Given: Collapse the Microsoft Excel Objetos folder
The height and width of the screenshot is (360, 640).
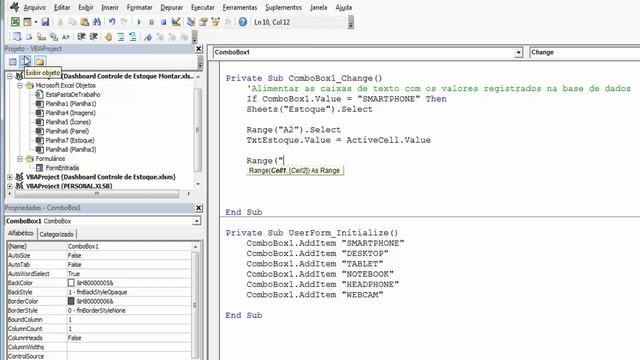Looking at the screenshot, I should (20, 85).
